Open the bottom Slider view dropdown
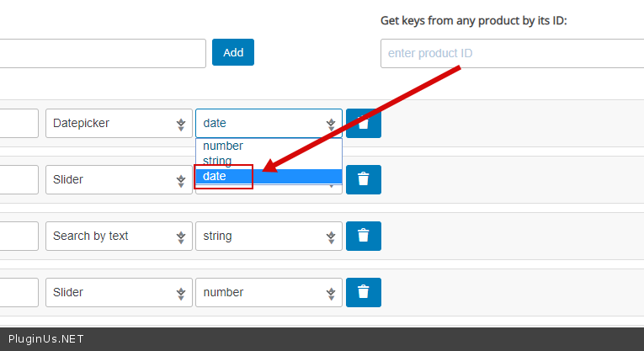 pyautogui.click(x=118, y=292)
